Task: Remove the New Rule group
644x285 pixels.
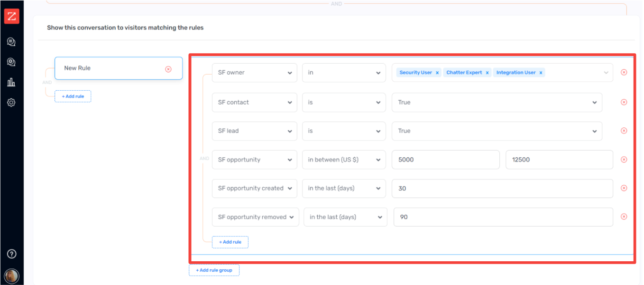Action: coord(168,68)
